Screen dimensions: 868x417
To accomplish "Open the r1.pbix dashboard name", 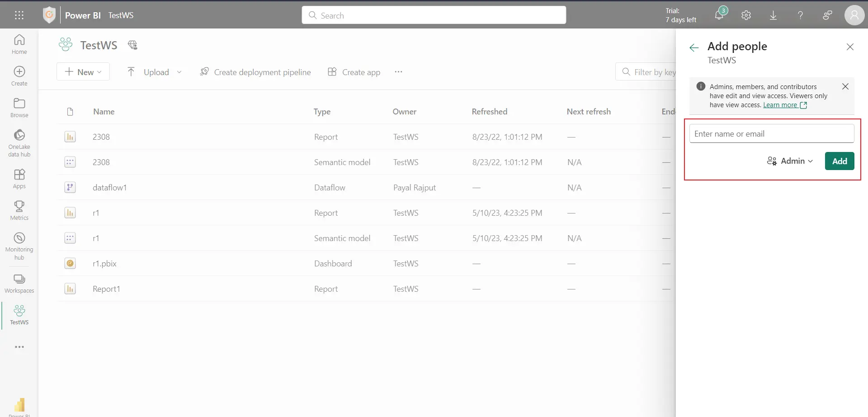I will [x=104, y=263].
